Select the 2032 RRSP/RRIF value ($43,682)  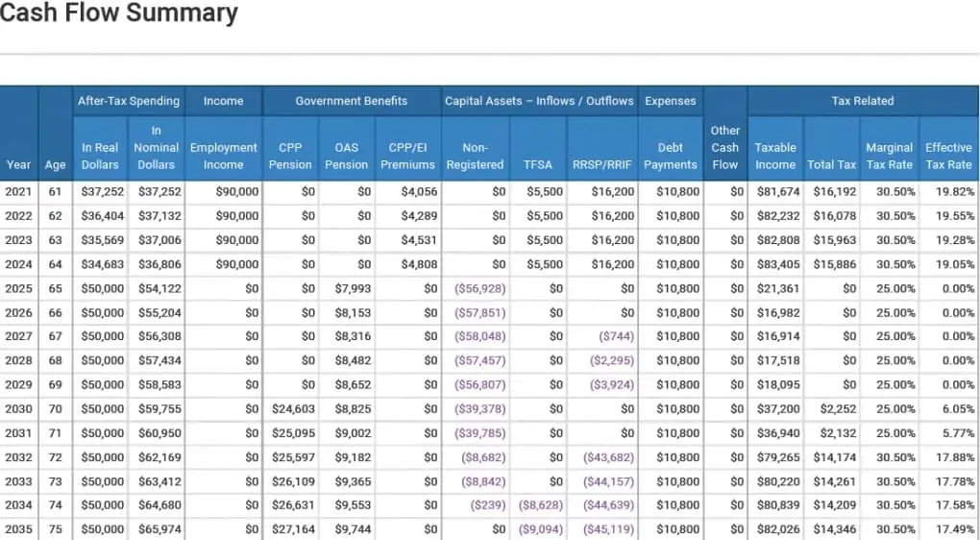(608, 456)
